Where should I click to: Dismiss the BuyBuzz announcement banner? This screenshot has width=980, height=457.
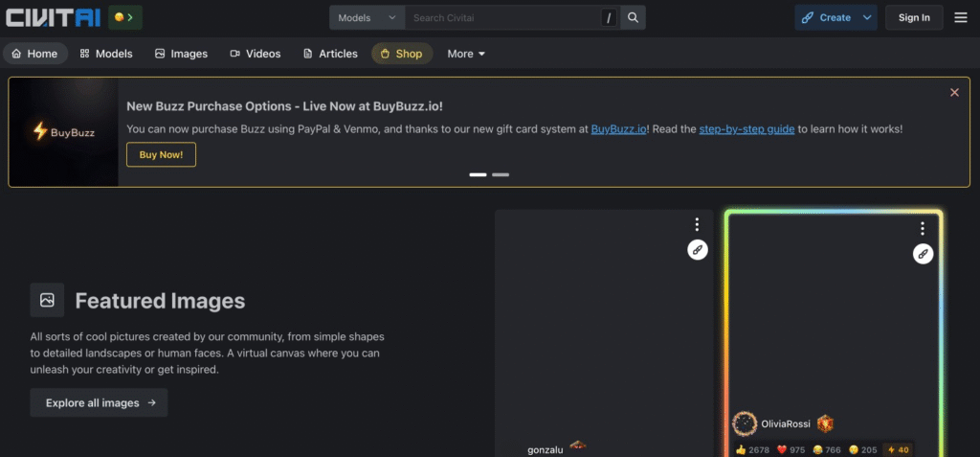pos(954,92)
